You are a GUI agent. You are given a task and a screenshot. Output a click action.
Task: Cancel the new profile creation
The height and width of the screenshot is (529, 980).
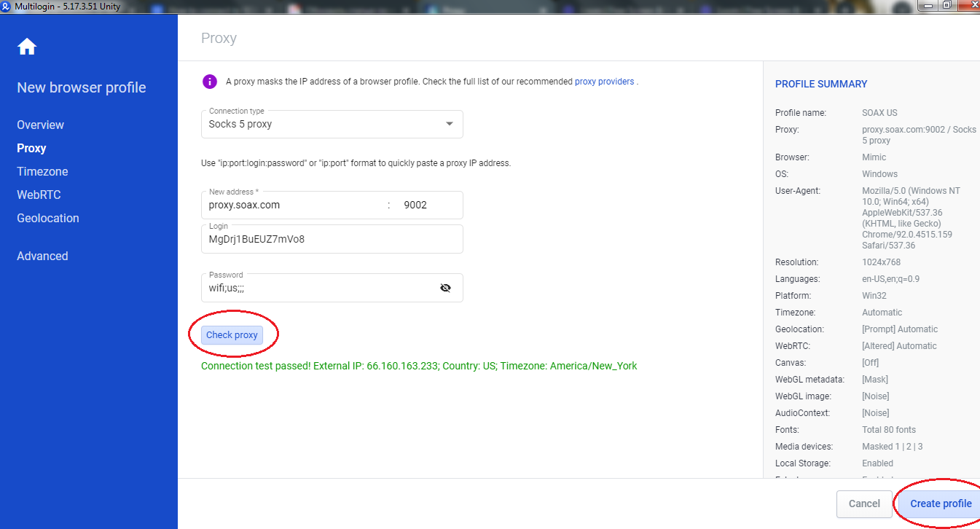click(x=864, y=503)
